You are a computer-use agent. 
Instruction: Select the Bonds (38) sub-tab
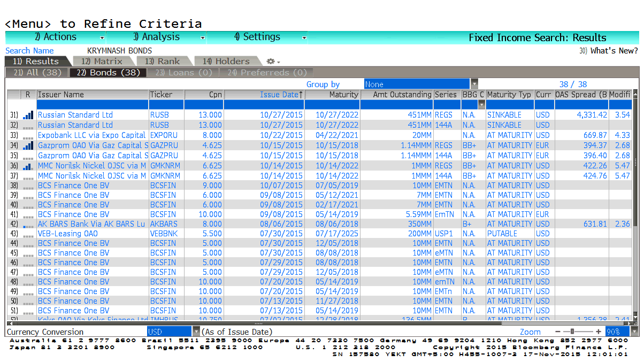point(108,73)
